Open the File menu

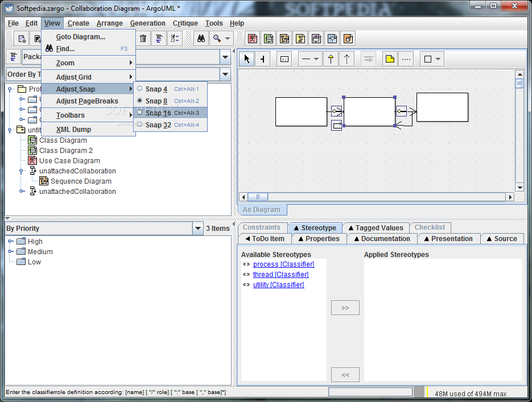[x=13, y=23]
